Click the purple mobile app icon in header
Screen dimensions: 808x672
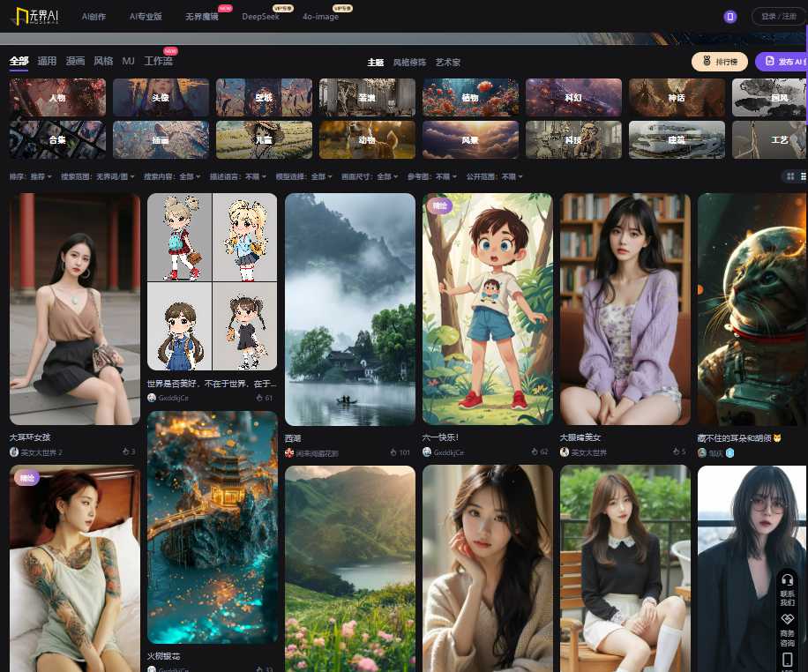(x=729, y=17)
